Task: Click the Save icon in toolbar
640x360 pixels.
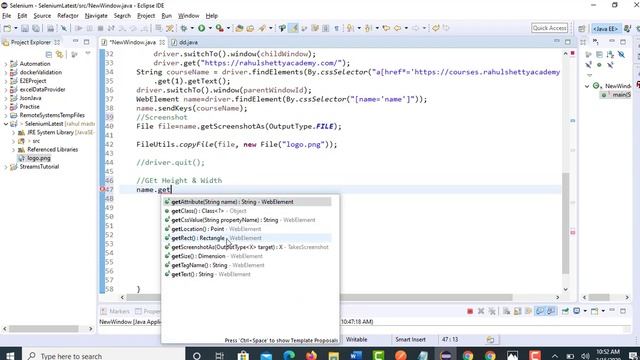Action: tap(25, 28)
